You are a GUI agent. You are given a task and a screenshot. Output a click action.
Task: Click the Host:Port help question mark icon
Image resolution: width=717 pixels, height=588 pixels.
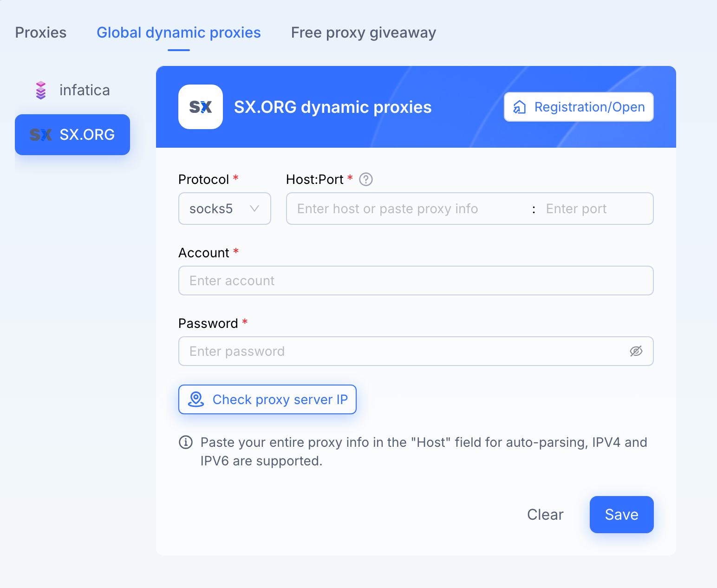click(x=366, y=179)
